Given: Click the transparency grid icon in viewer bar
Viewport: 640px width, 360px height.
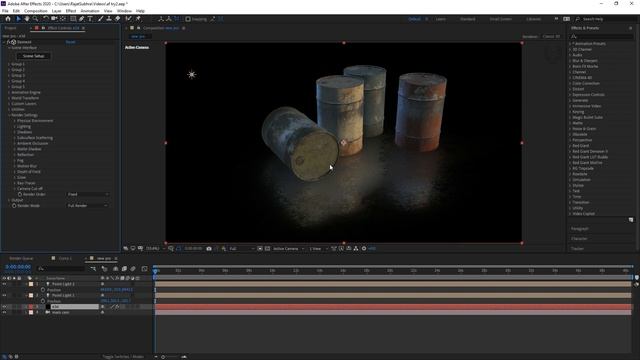Looking at the screenshot, I should tap(267, 249).
